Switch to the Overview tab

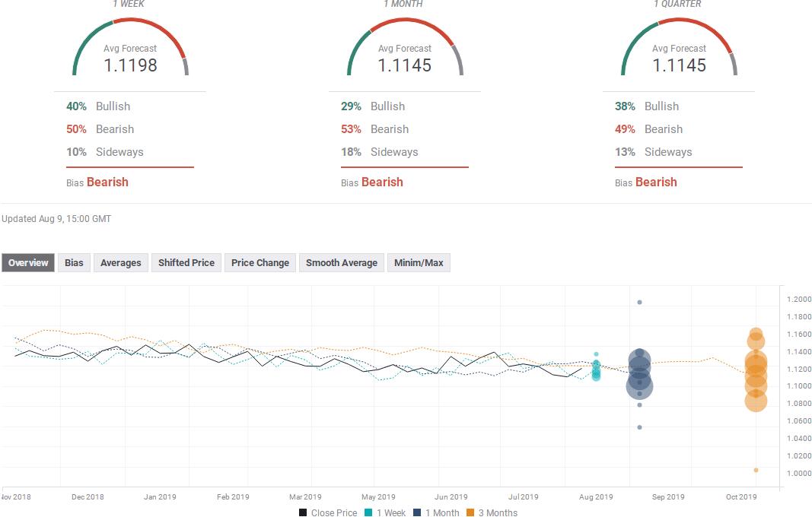[28, 263]
